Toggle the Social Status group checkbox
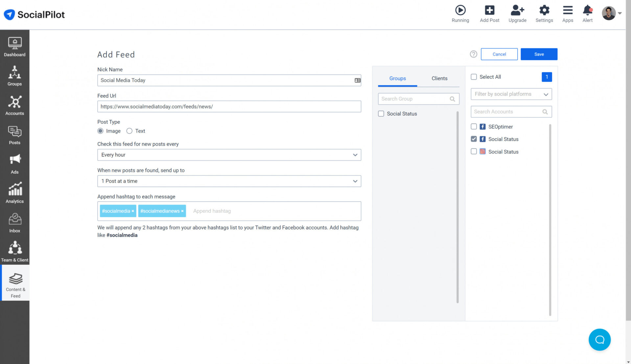The image size is (631, 364). click(x=381, y=114)
